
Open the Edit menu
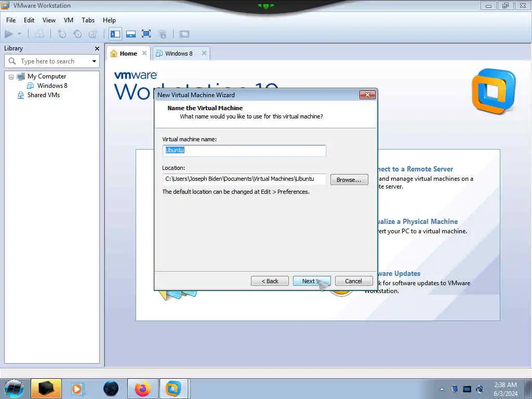click(29, 20)
